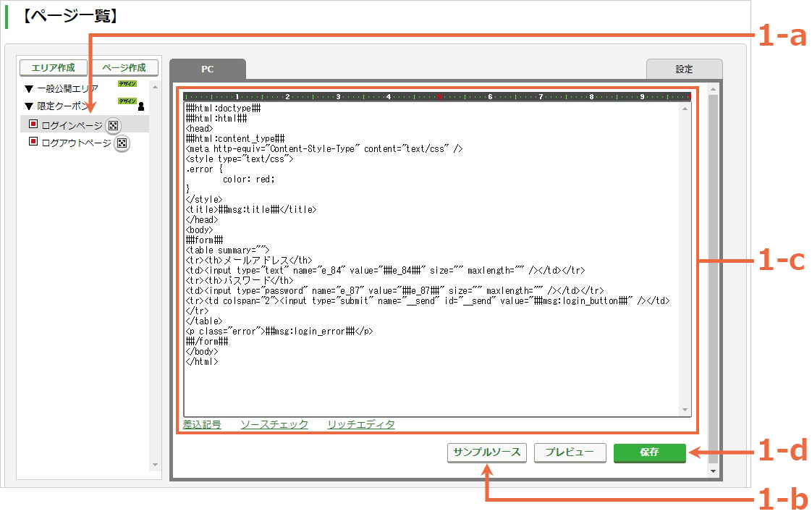Click the </html> closing line in source
Image resolution: width=812 pixels, height=514 pixels.
[x=202, y=362]
